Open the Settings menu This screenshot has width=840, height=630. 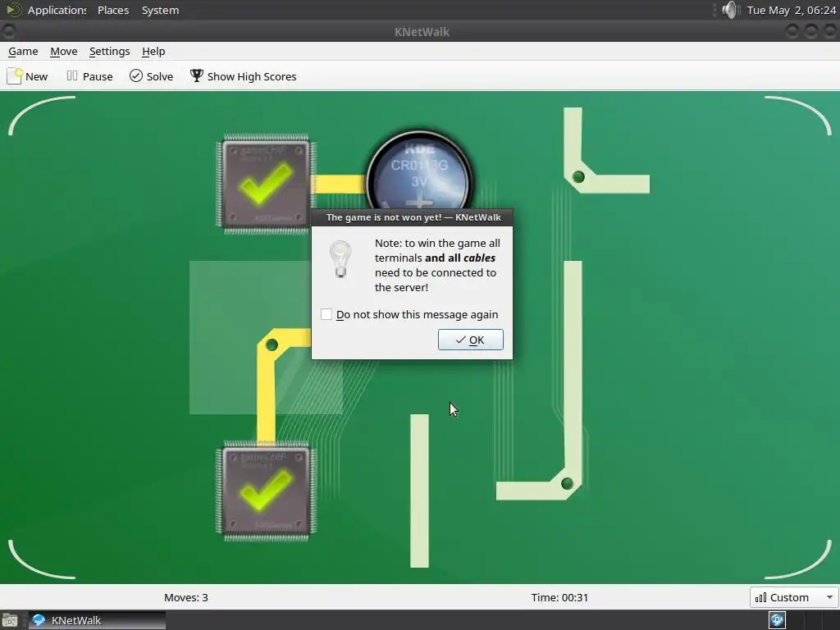[x=109, y=52]
